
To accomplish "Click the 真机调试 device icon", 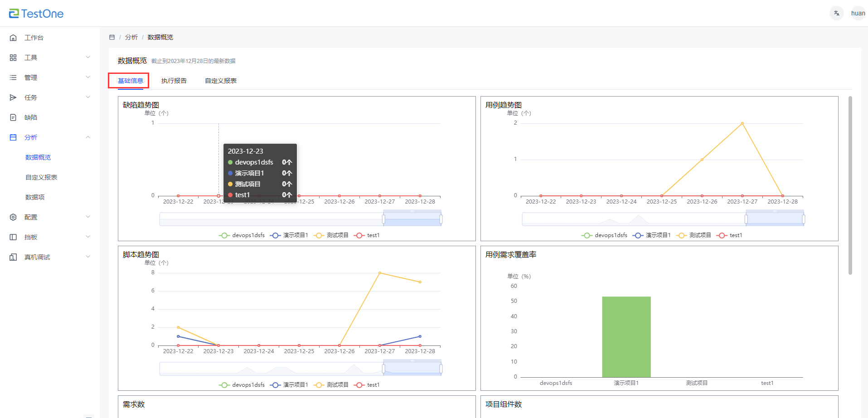I will pyautogui.click(x=13, y=257).
